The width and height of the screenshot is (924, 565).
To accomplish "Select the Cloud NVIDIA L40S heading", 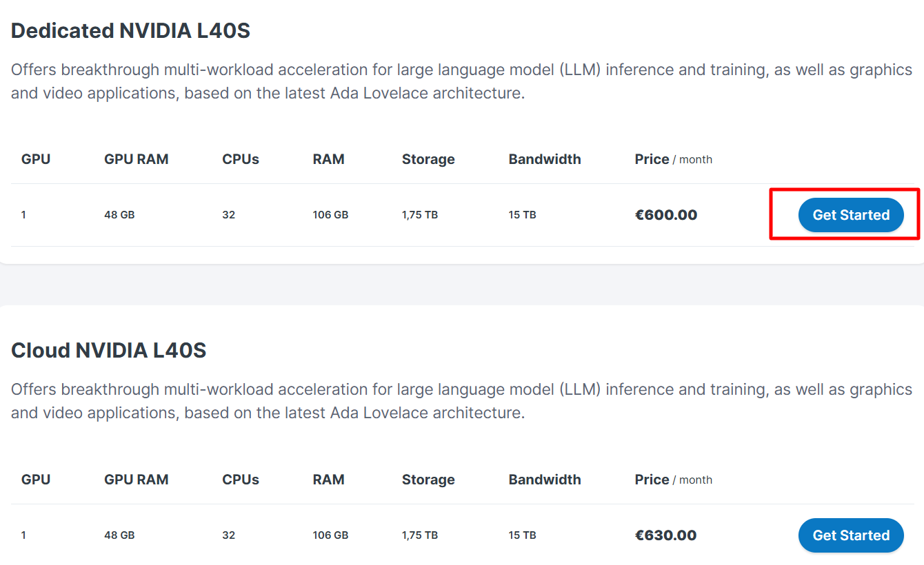I will 109,351.
